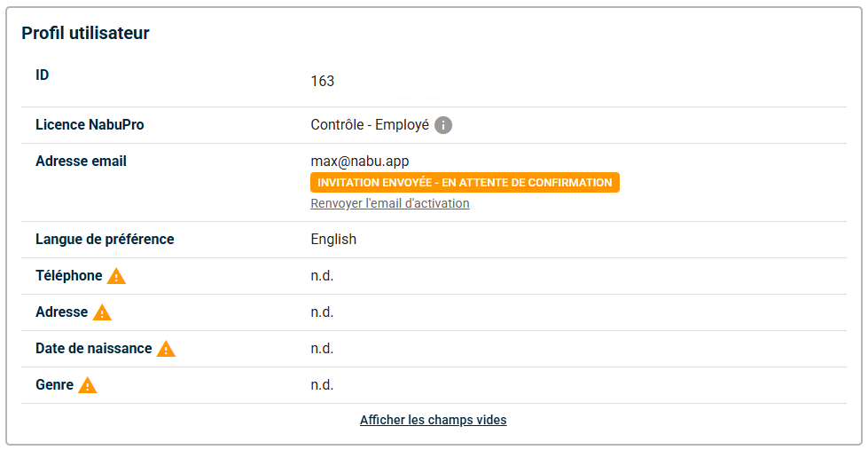Click the Contrôle - Employé licence value
This screenshot has width=868, height=450.
(370, 125)
